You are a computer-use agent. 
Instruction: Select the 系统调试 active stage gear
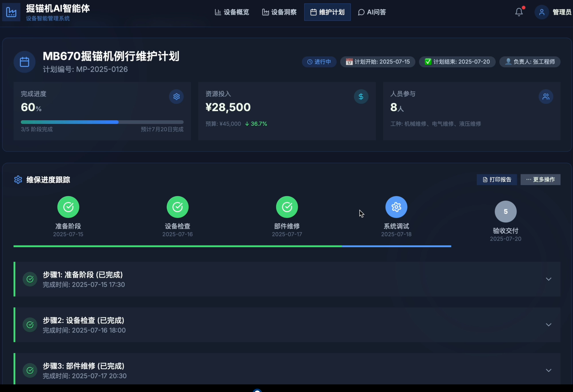(396, 207)
